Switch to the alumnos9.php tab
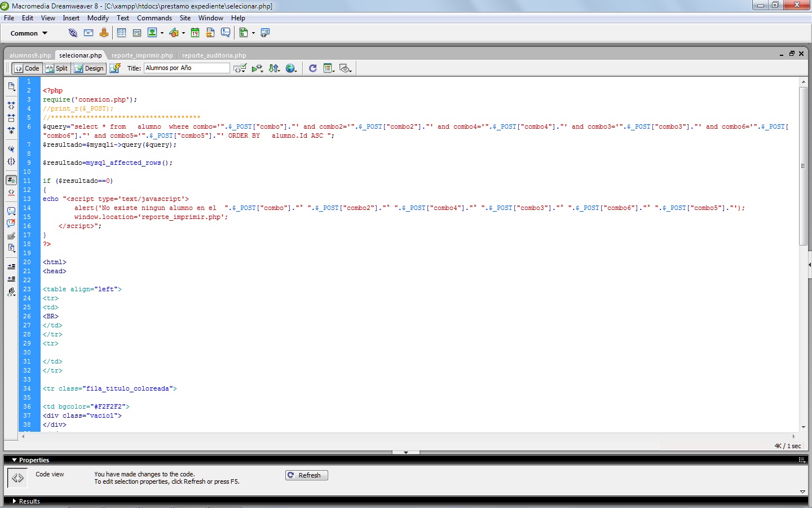Viewport: 812px width, 508px height. (x=30, y=55)
